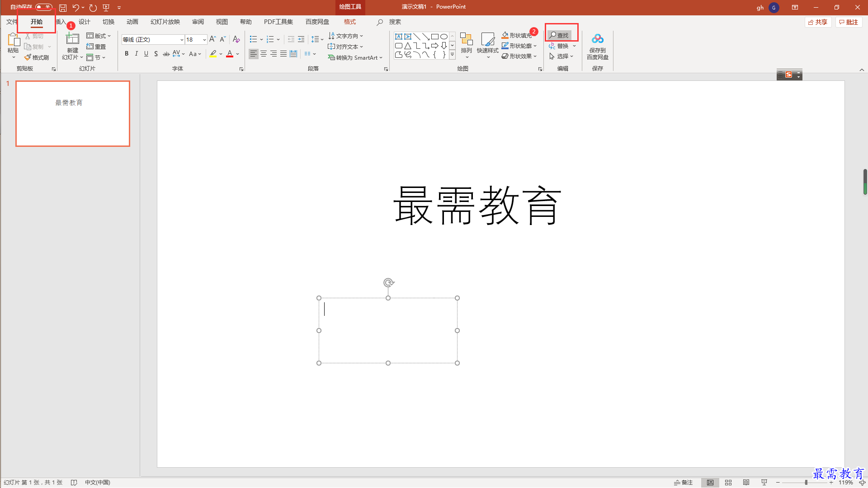Click the Undo arrow icon

pyautogui.click(x=76, y=8)
